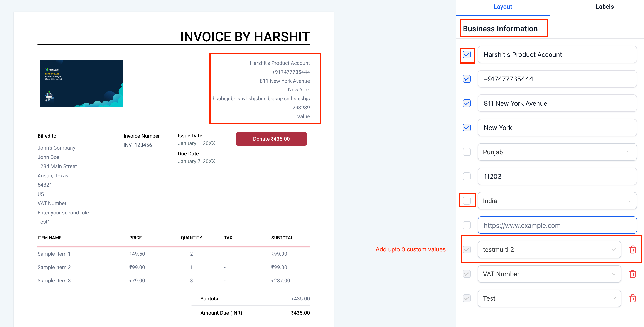
Task: Uncheck the phone number +917477735444 checkbox
Action: click(x=467, y=79)
